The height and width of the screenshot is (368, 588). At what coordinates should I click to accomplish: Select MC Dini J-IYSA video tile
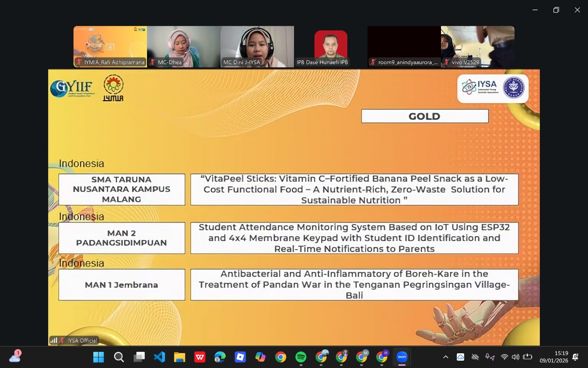coord(257,46)
